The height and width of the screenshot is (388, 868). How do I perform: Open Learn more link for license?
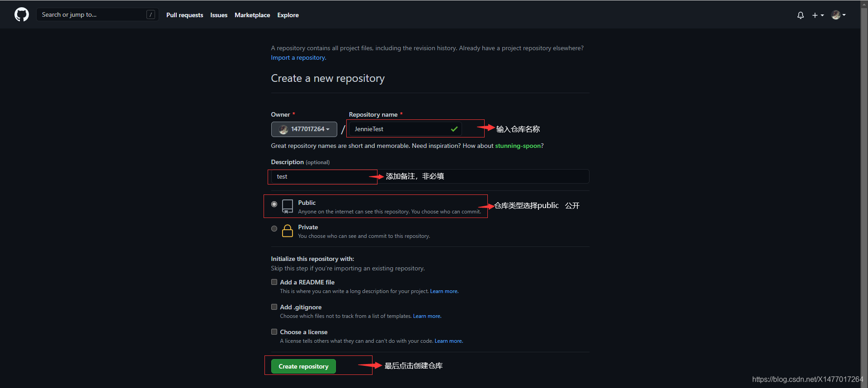[448, 341]
